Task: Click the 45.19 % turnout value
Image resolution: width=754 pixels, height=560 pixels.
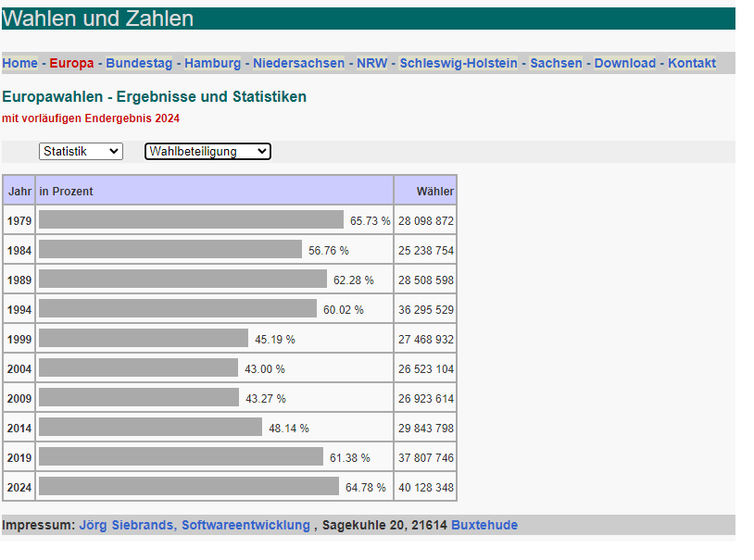Action: point(275,340)
